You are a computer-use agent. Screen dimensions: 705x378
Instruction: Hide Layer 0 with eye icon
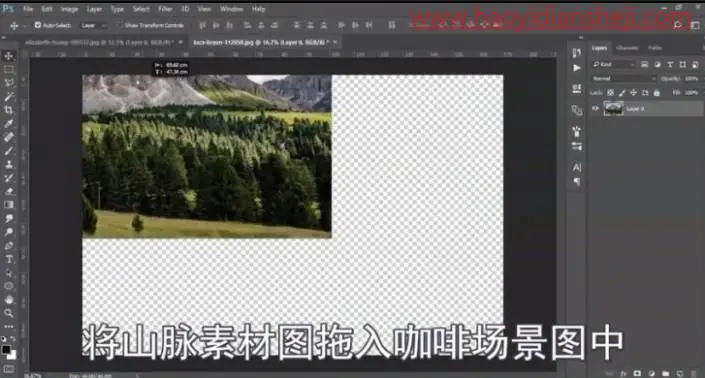point(596,108)
